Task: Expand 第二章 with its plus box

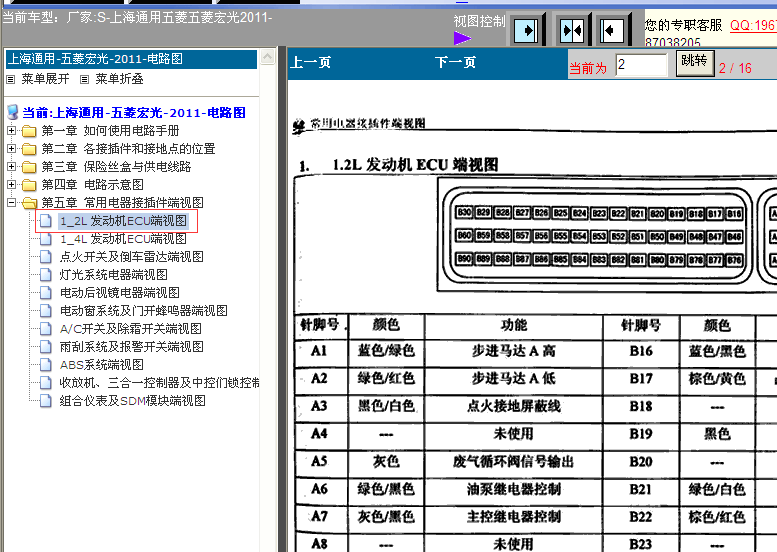Action: 11,149
